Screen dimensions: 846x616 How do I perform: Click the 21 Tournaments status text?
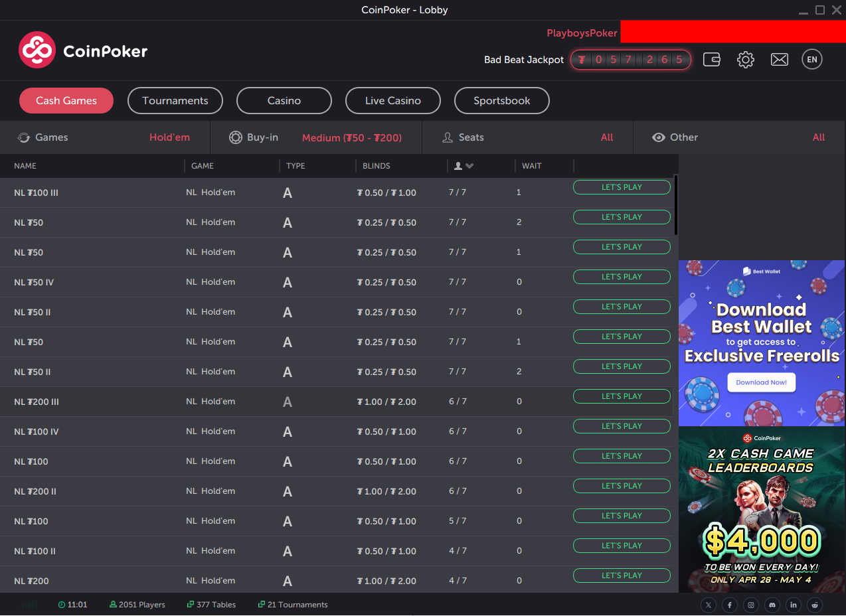coord(297,605)
